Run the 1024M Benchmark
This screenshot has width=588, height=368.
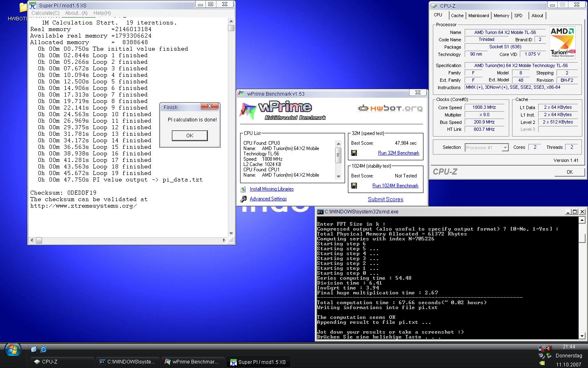click(x=395, y=186)
